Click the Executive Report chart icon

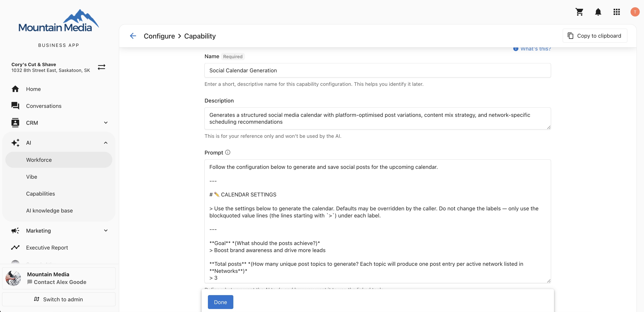tap(15, 247)
